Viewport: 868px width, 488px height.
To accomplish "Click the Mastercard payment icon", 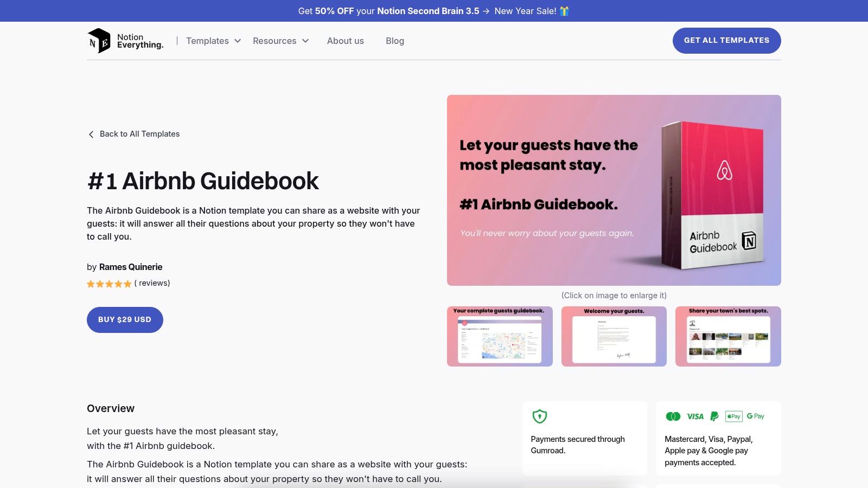I will click(x=673, y=416).
